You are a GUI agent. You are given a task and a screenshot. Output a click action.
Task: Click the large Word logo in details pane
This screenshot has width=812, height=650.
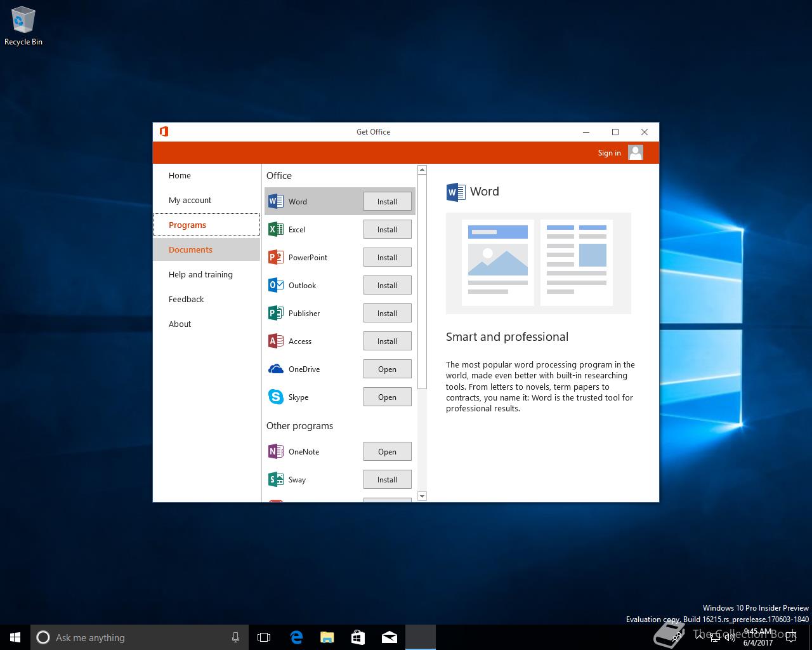coord(455,192)
